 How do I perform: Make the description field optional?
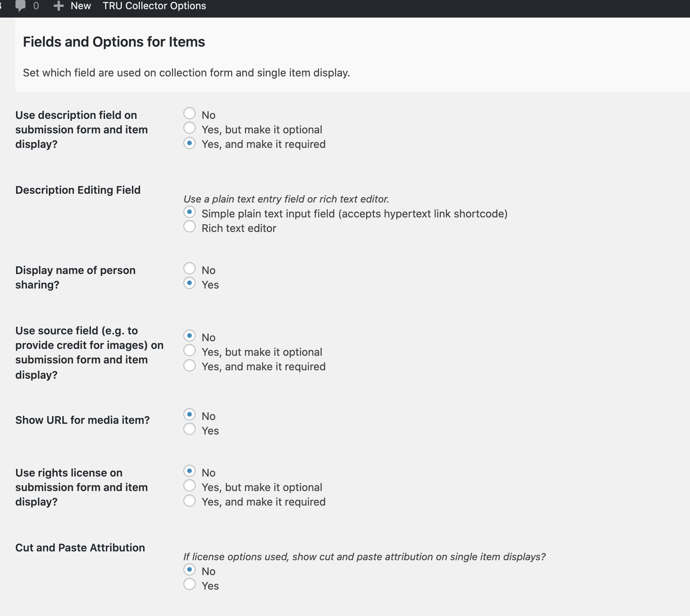point(190,128)
